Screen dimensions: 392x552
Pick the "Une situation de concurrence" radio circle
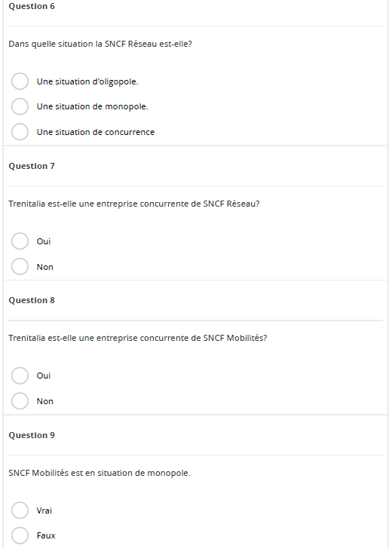(20, 132)
